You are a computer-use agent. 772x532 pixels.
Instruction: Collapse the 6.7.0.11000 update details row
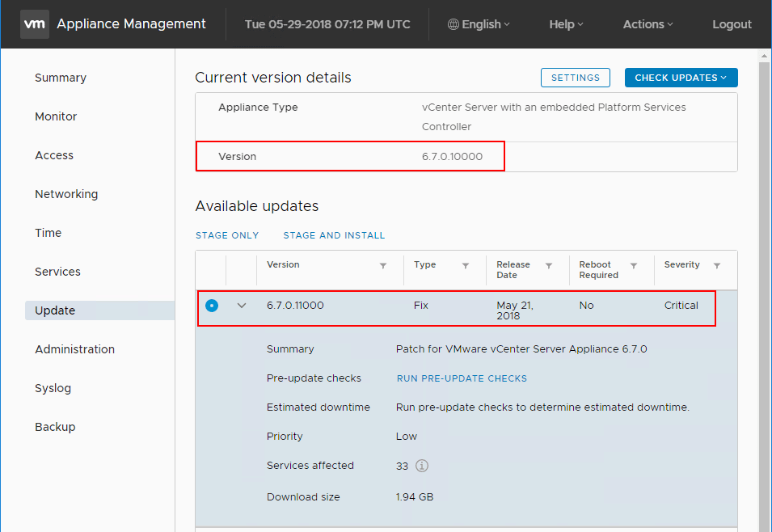tap(241, 306)
